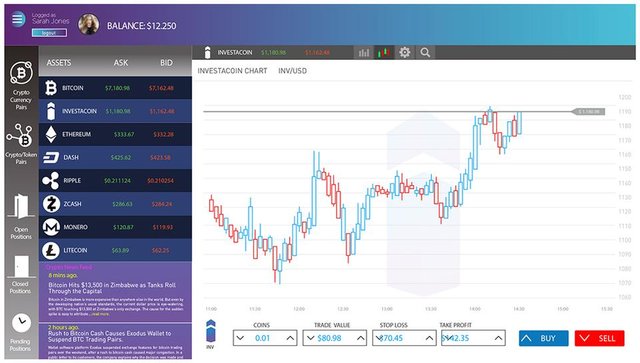Sort by BID column header
The width and height of the screenshot is (640, 363).
pyautogui.click(x=166, y=62)
